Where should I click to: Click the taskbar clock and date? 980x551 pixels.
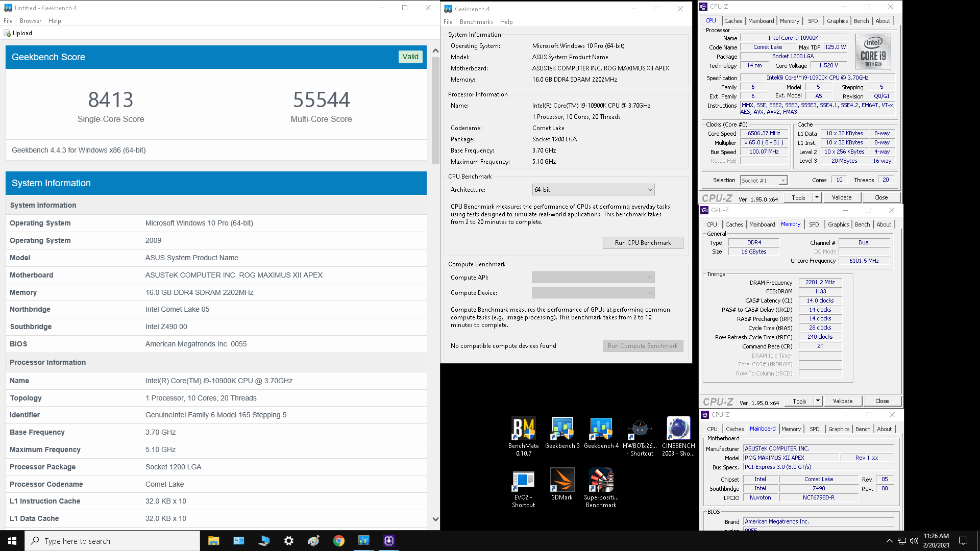point(936,541)
